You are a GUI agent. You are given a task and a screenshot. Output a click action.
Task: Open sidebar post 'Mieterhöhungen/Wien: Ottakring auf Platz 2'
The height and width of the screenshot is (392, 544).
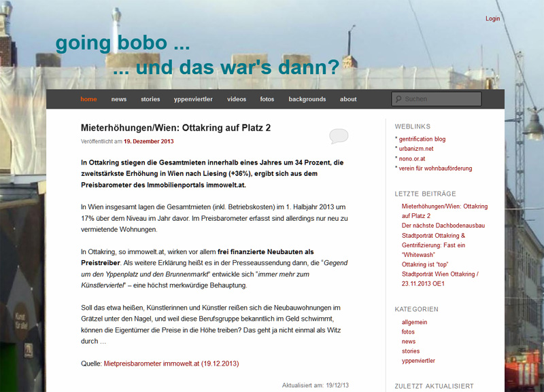coord(445,211)
